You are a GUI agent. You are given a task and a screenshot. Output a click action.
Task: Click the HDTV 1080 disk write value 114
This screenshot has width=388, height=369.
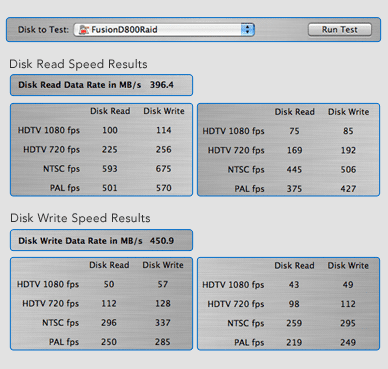pos(164,130)
